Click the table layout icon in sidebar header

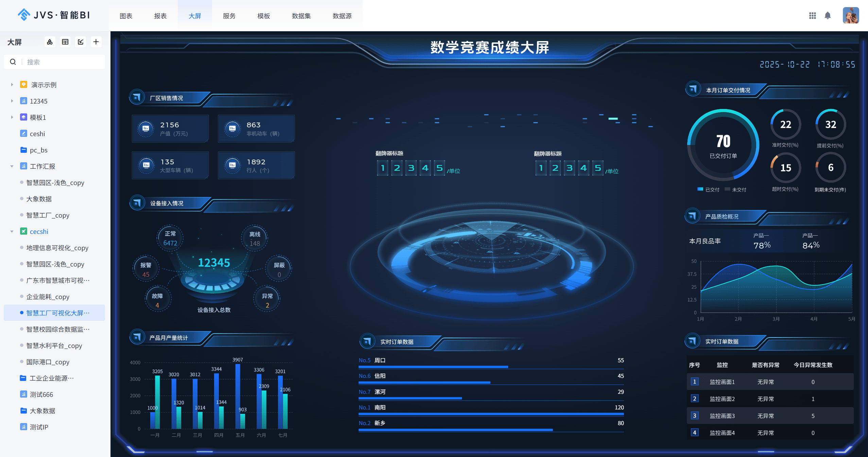[x=65, y=42]
